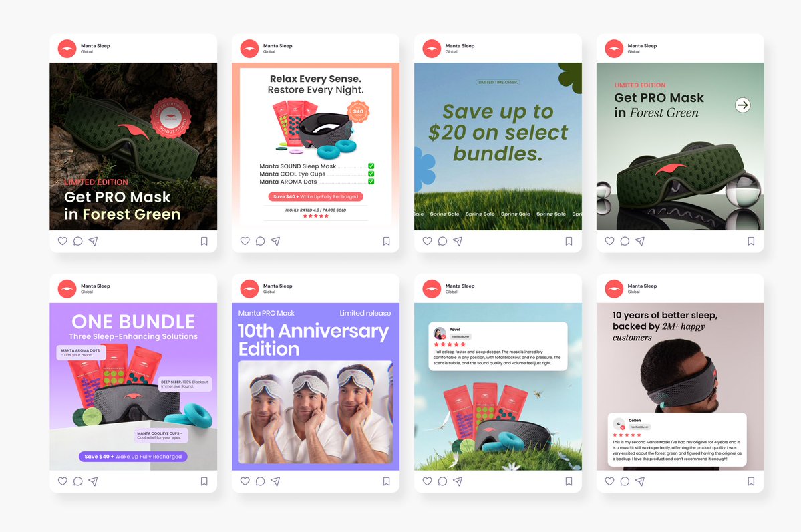Open Manta Sleep avatar on 'Relax Every Sense' post
Viewport: 801px width, 532px height.
click(x=249, y=49)
